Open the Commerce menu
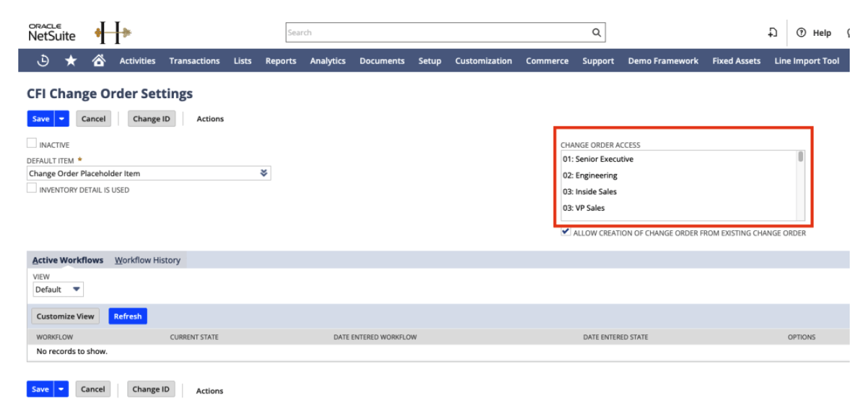This screenshot has height=409, width=868. [547, 61]
